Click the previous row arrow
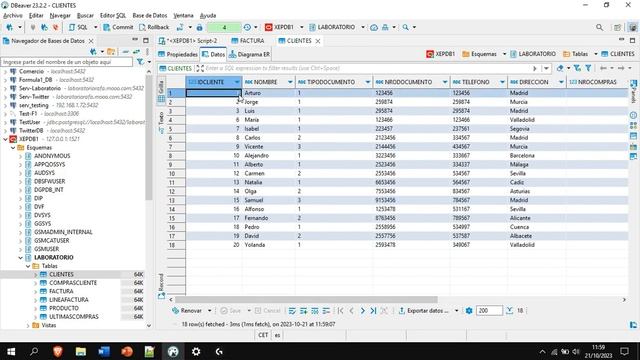The width and height of the screenshot is (640, 360). tap(351, 311)
